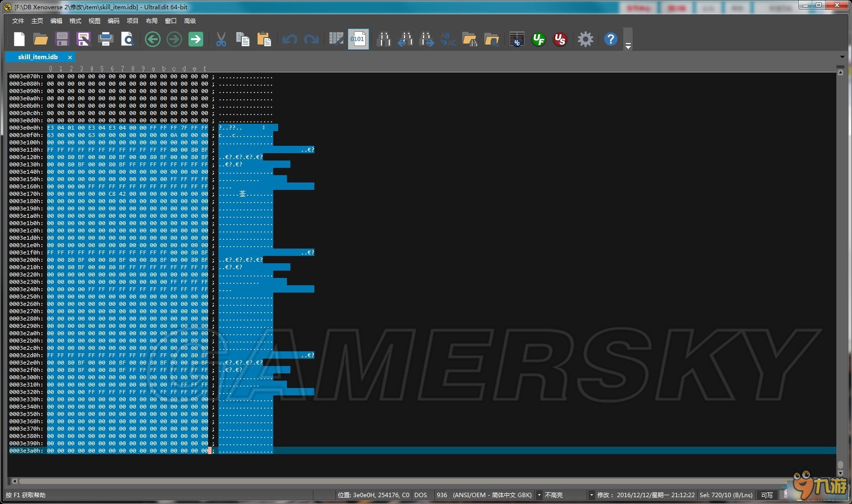
Task: Paste from the clipboard using the toolbar icon
Action: [x=264, y=39]
